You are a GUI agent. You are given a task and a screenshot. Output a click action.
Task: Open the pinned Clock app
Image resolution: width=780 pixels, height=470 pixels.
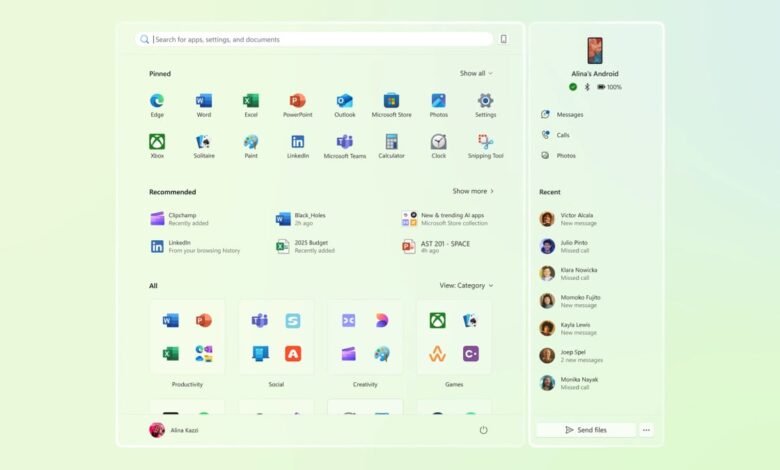(438, 146)
